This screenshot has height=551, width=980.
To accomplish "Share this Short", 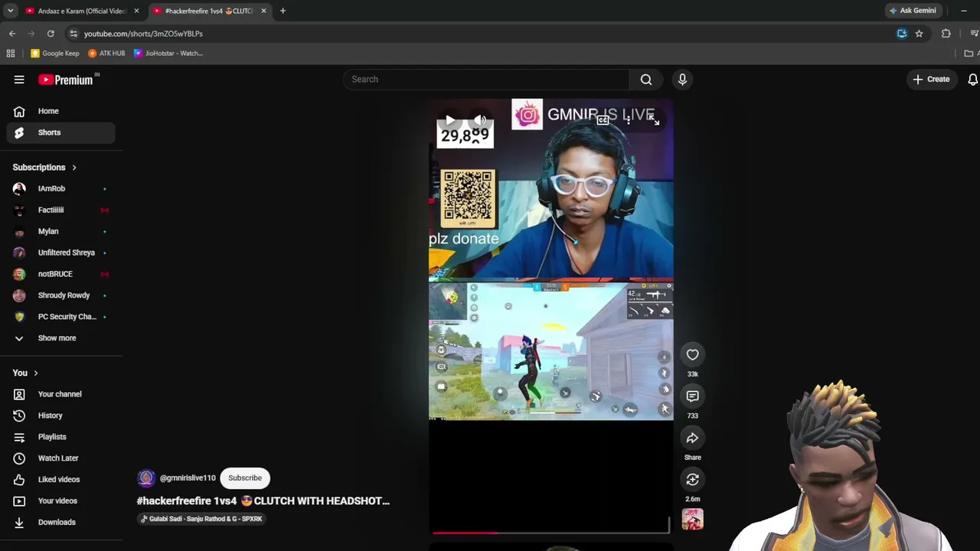I will coord(692,438).
